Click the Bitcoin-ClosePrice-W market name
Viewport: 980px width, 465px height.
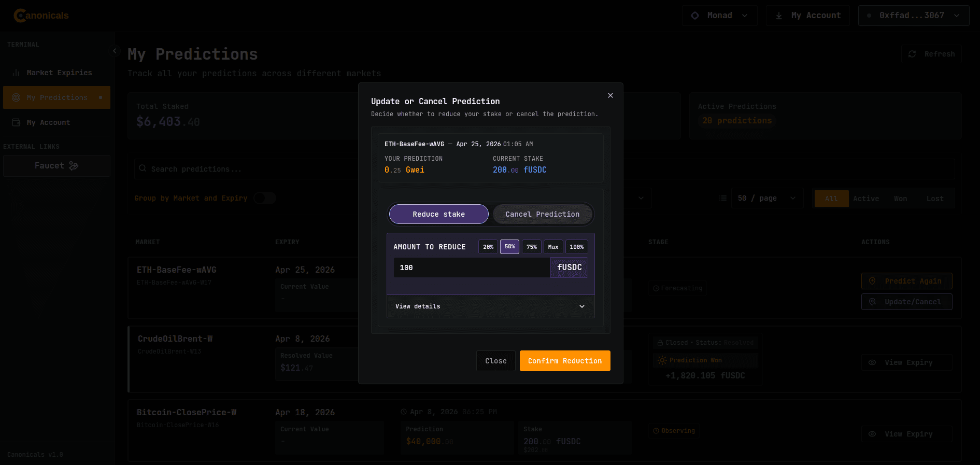(187, 412)
